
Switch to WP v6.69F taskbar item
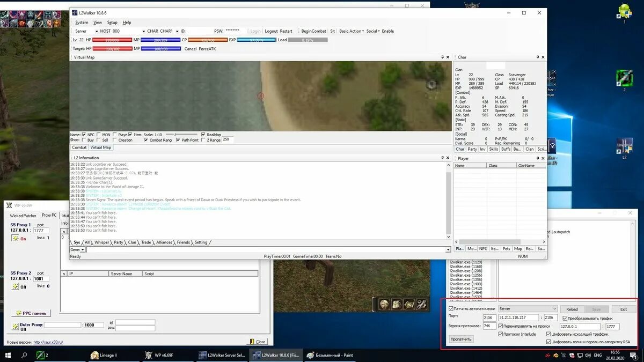[x=166, y=355]
